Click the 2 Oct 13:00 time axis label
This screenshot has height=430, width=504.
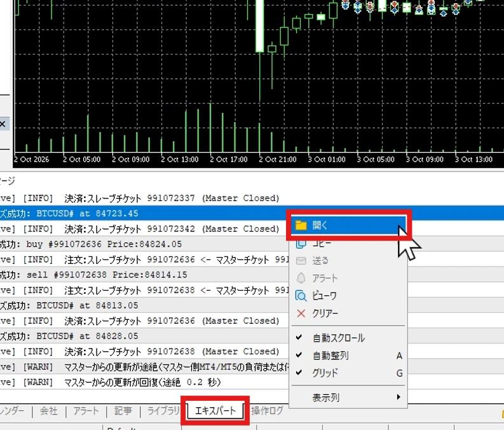pyautogui.click(x=180, y=160)
